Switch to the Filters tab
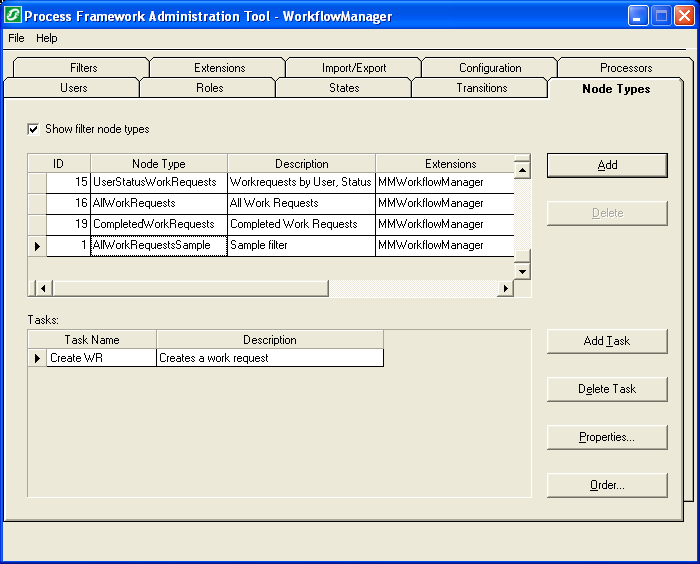The height and width of the screenshot is (564, 700). tap(84, 68)
